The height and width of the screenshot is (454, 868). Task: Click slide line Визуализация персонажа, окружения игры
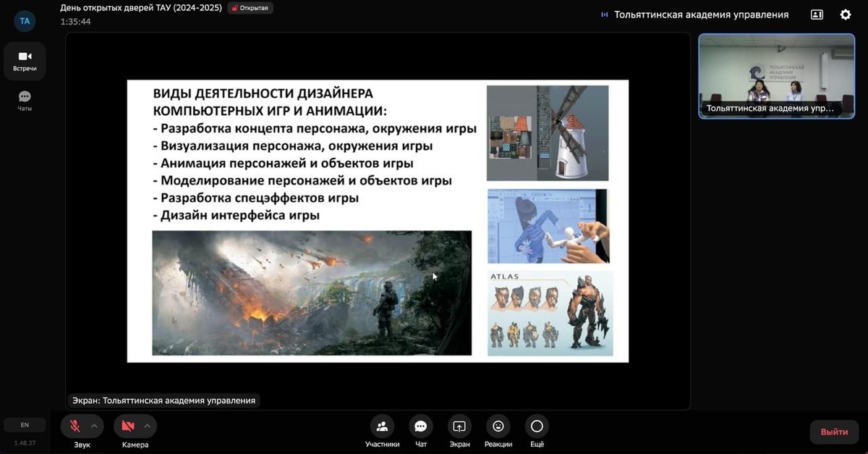tap(293, 146)
